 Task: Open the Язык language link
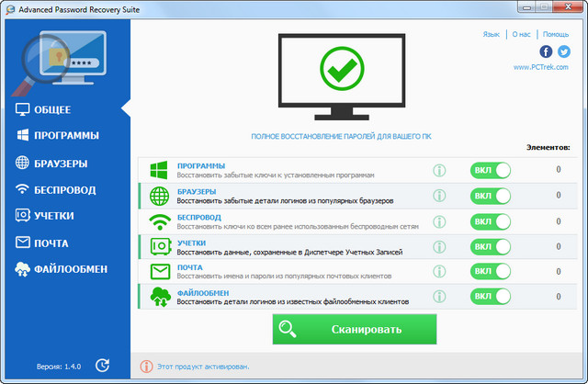point(492,34)
